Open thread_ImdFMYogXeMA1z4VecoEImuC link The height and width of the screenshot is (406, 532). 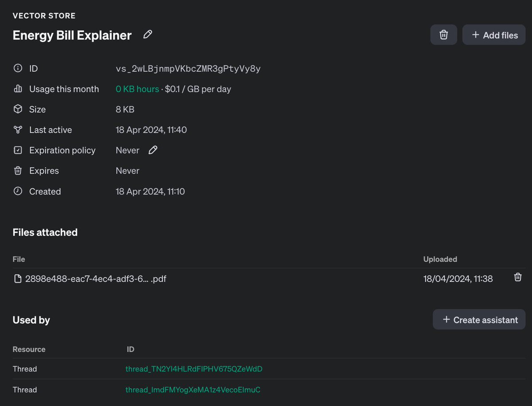click(193, 390)
